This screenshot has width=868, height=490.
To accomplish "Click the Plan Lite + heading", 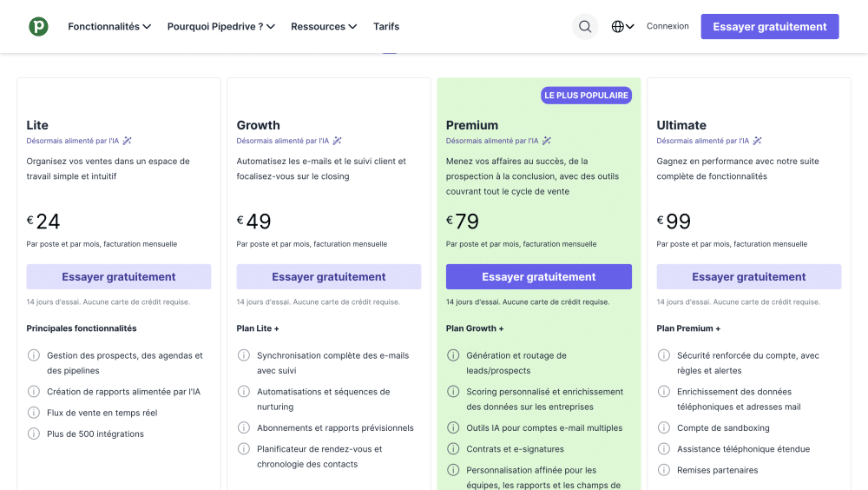I will tap(258, 328).
